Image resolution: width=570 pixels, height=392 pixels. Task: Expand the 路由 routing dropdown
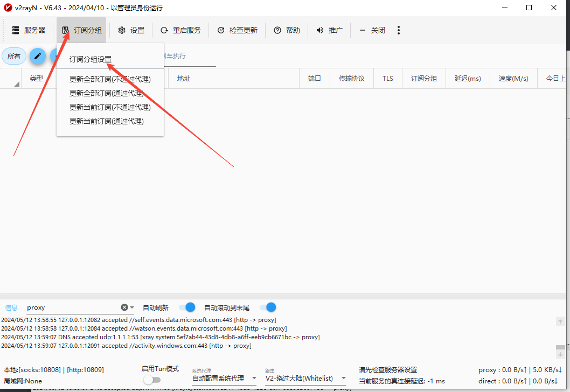tap(344, 379)
